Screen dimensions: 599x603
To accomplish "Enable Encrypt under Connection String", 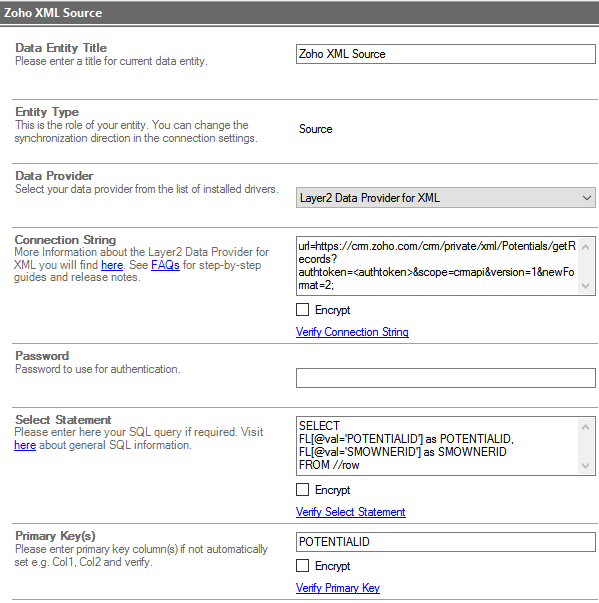I will [x=303, y=310].
